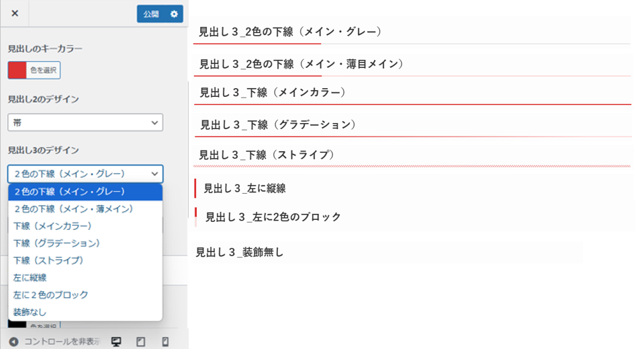Click the 色を選択 button beside red swatch
Image resolution: width=644 pixels, height=349 pixels.
[x=43, y=71]
